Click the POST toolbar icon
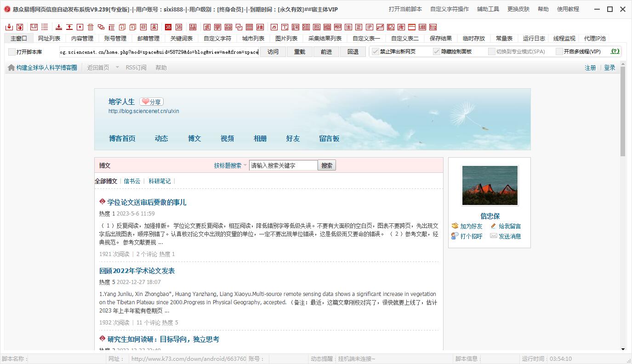Viewport: 632px width, 364px height. tap(338, 27)
